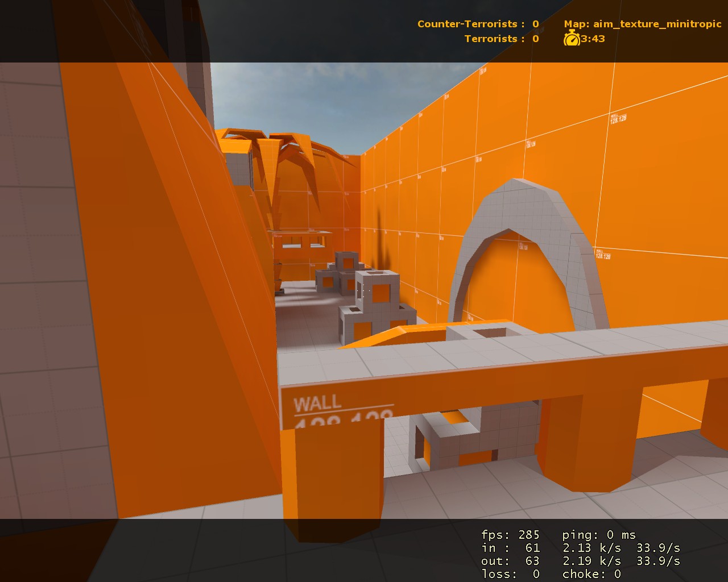Click the round timer stopwatch icon

coord(572,40)
